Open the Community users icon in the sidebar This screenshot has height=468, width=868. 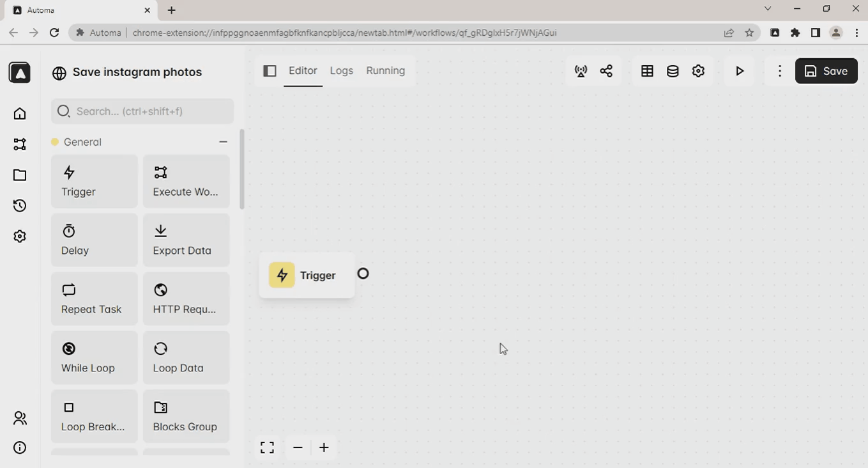pyautogui.click(x=20, y=418)
